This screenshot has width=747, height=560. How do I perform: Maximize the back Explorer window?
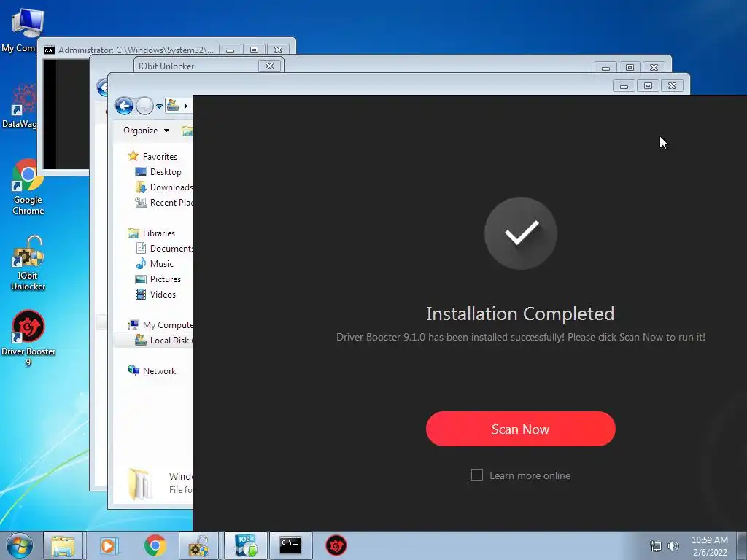pos(630,68)
